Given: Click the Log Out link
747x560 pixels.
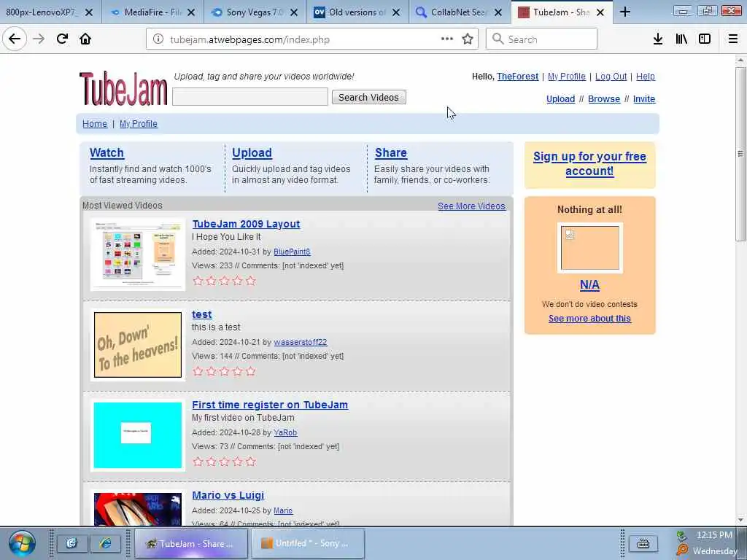Looking at the screenshot, I should pos(611,77).
